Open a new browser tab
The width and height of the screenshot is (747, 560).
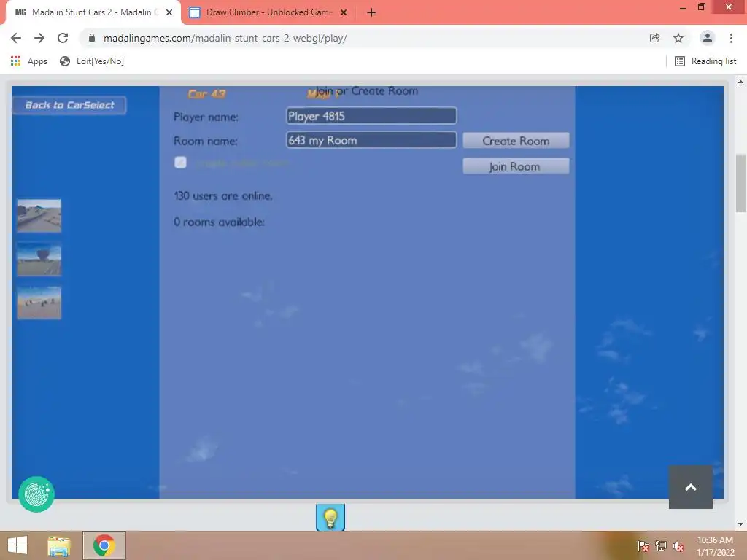(x=371, y=12)
